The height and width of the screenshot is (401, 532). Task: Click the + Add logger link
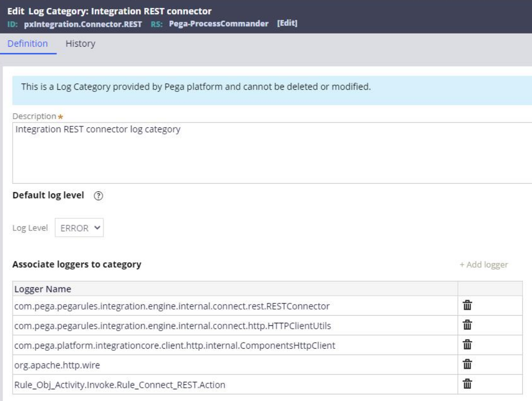coord(483,264)
